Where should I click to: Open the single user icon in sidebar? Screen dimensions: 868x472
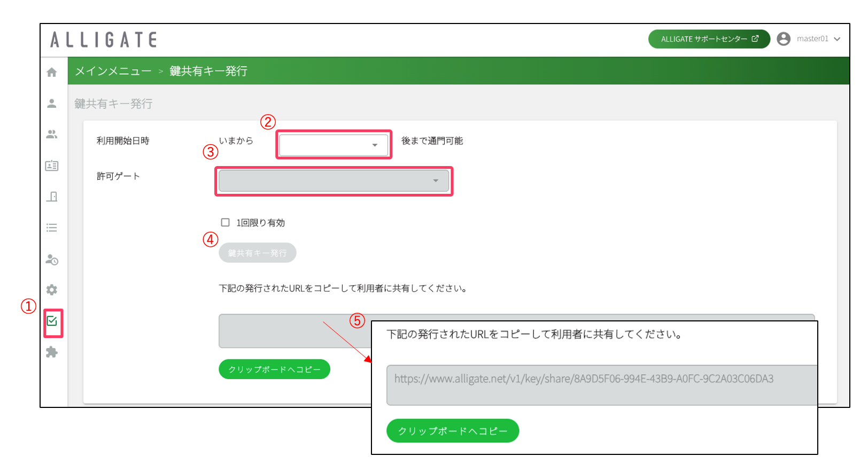tap(52, 103)
